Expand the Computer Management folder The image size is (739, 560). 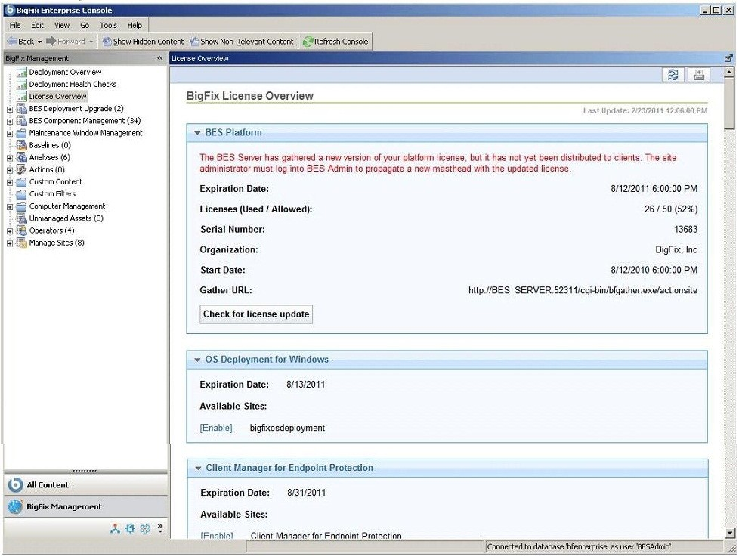coord(10,207)
